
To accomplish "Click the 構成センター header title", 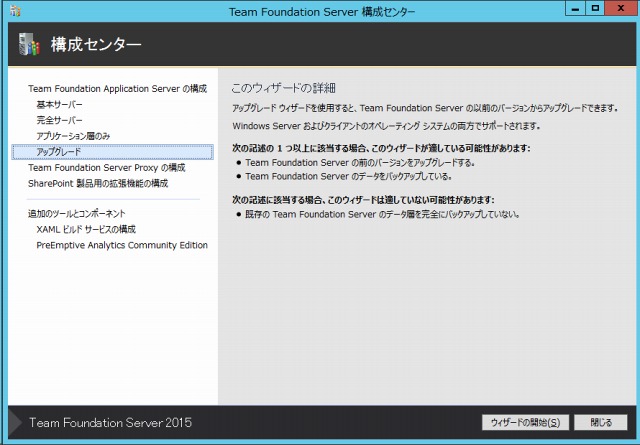I will coord(96,44).
